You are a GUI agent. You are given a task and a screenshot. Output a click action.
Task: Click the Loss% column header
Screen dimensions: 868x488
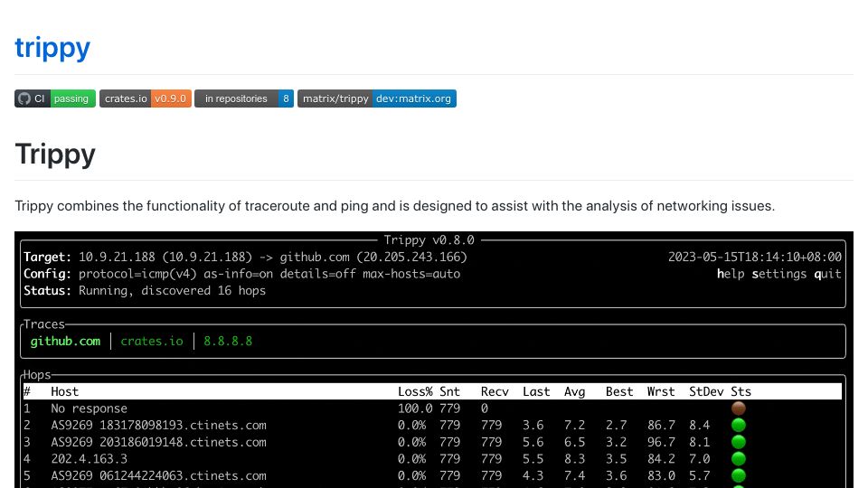(x=415, y=391)
